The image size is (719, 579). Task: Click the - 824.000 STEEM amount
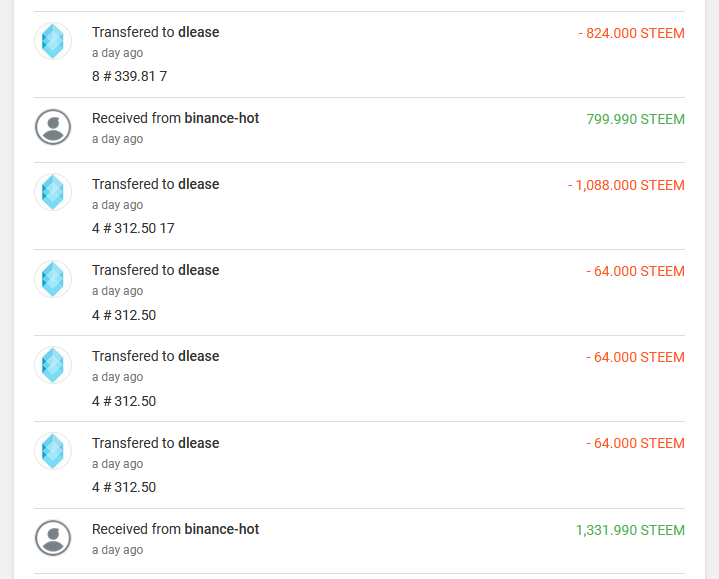pos(631,33)
